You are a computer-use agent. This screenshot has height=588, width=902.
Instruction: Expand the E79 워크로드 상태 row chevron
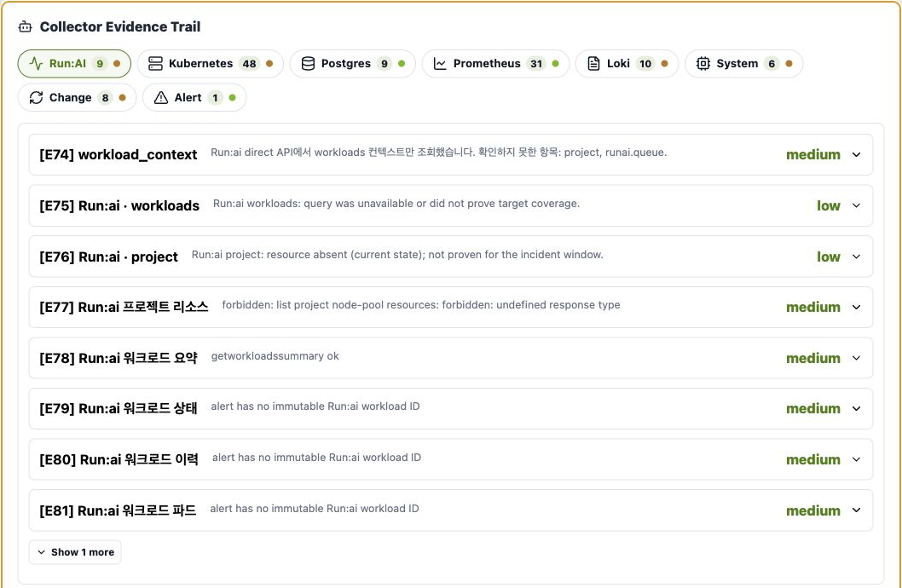(x=856, y=409)
